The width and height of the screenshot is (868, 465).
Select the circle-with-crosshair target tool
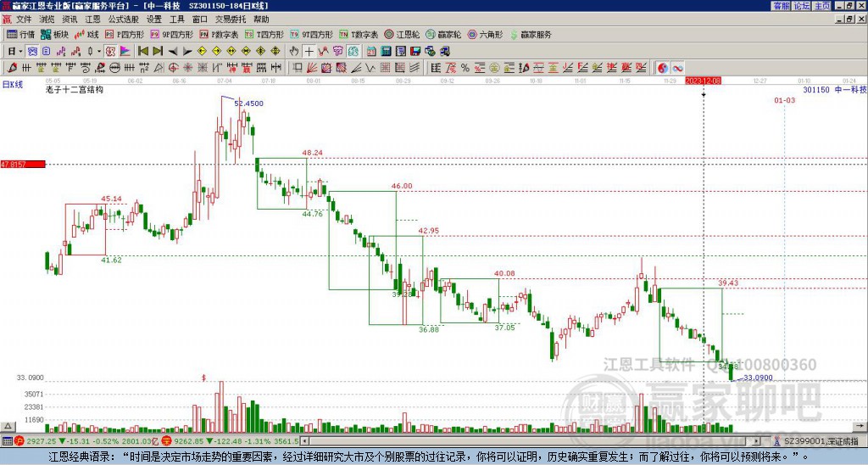[x=173, y=68]
